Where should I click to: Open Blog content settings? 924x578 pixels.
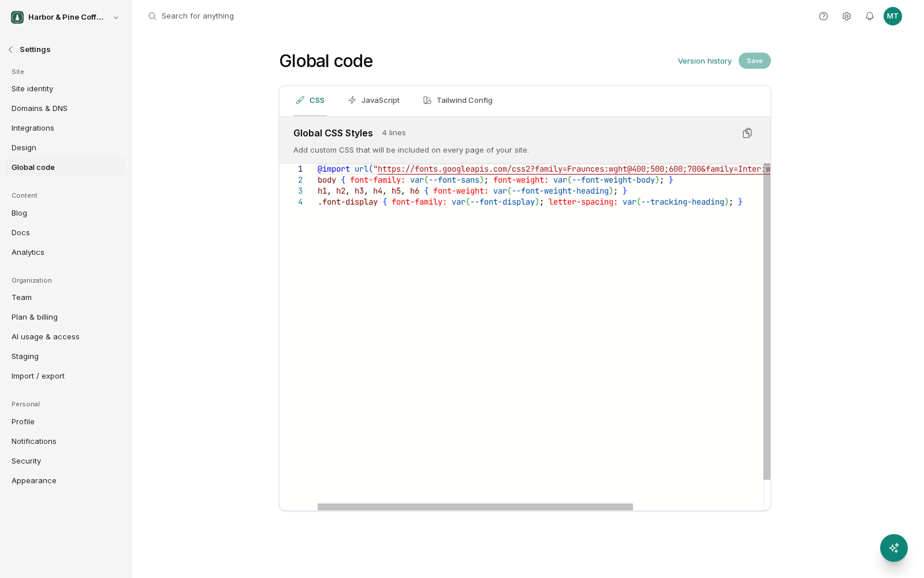[x=65, y=213]
